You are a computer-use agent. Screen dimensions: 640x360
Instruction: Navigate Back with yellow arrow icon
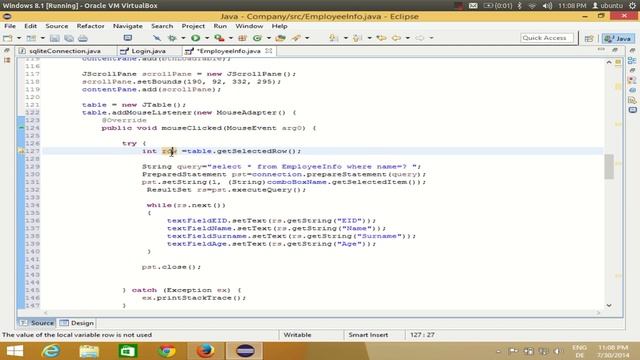point(396,38)
